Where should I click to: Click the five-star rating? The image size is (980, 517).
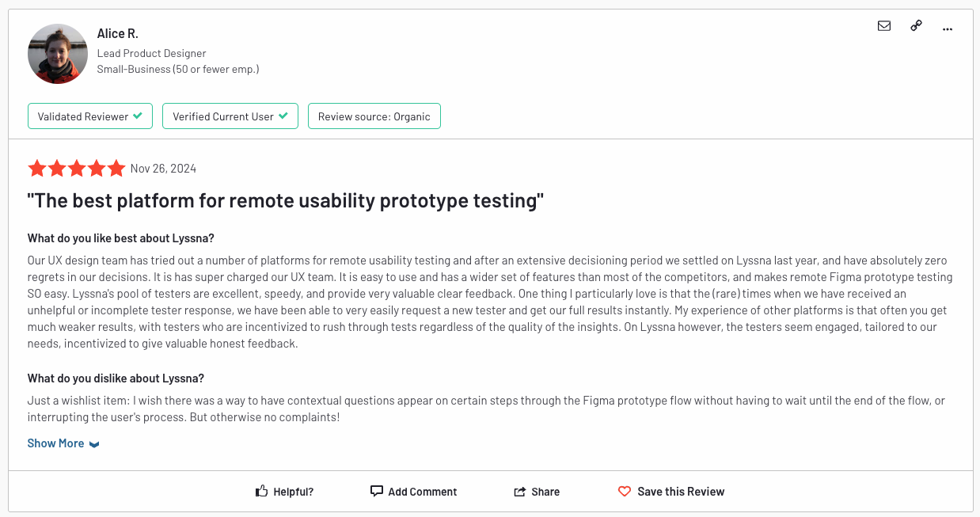tap(77, 169)
